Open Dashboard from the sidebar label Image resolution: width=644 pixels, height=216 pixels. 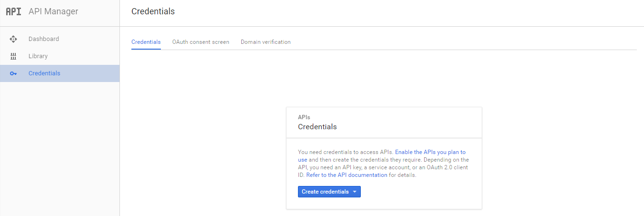click(44, 39)
